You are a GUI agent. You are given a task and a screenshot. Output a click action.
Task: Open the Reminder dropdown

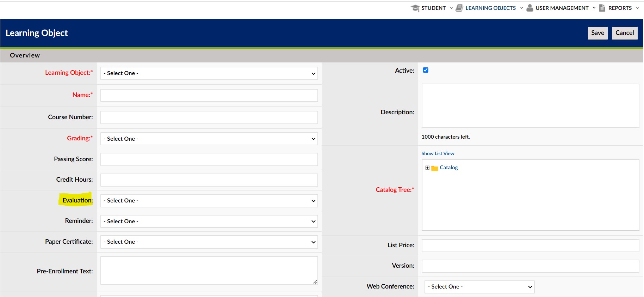click(209, 221)
